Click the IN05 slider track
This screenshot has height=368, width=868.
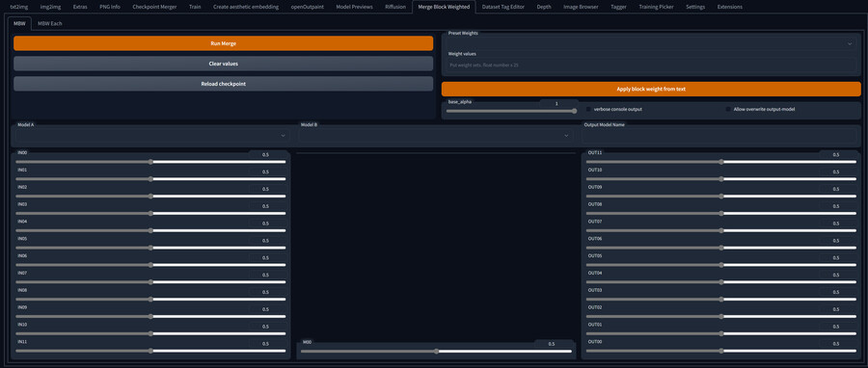tap(151, 248)
